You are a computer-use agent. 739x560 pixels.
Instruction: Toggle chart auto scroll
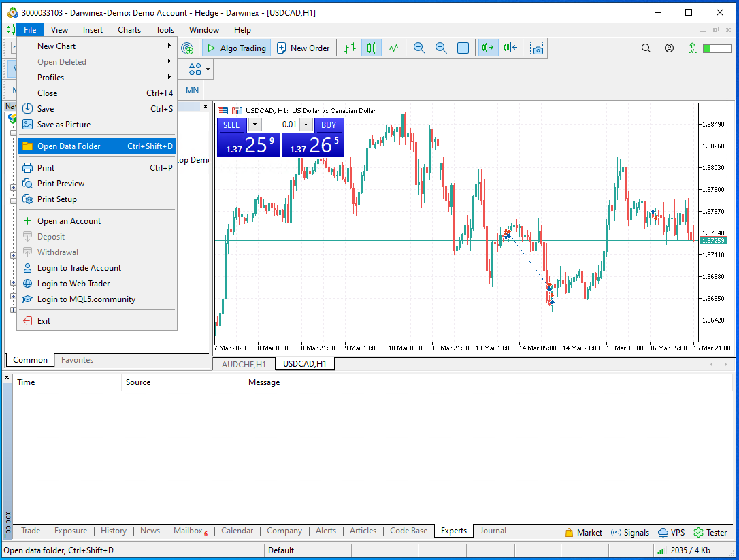point(489,48)
